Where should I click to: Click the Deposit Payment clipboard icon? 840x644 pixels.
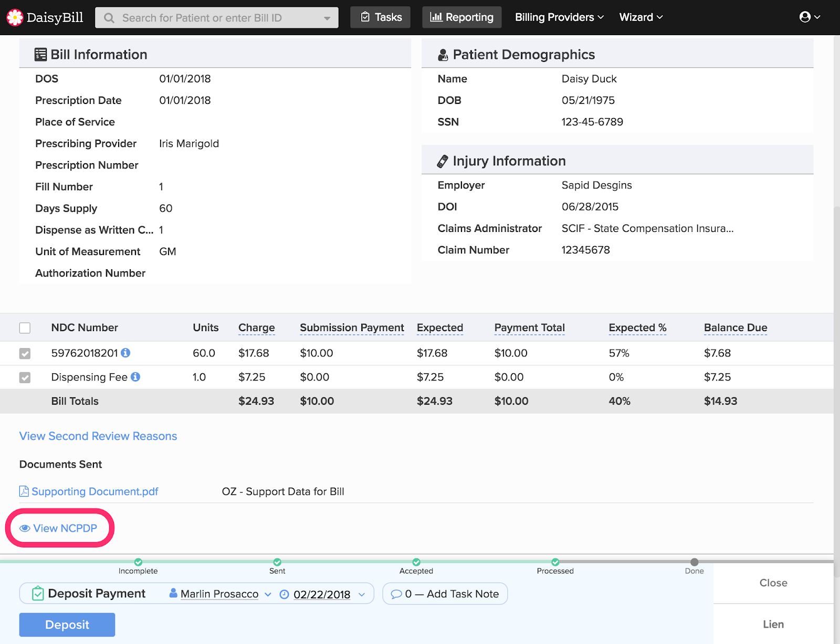pyautogui.click(x=38, y=594)
